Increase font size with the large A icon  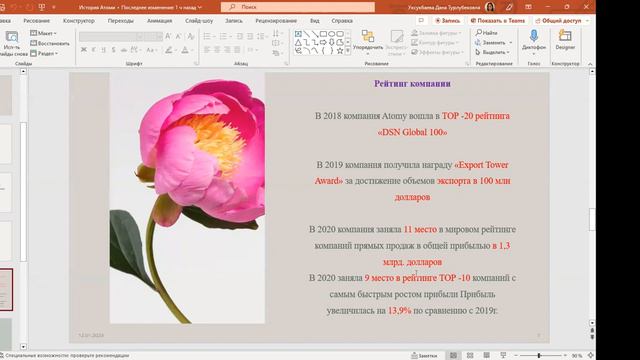click(168, 36)
